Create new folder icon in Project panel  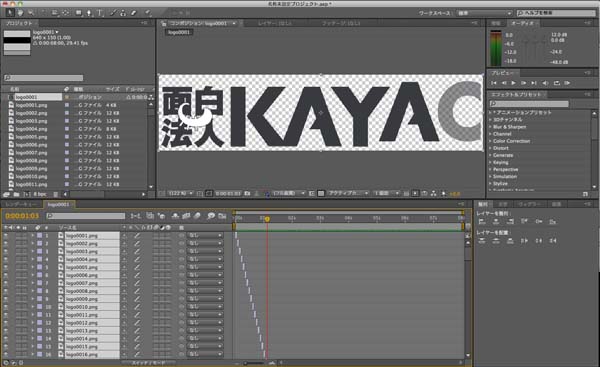click(16, 194)
